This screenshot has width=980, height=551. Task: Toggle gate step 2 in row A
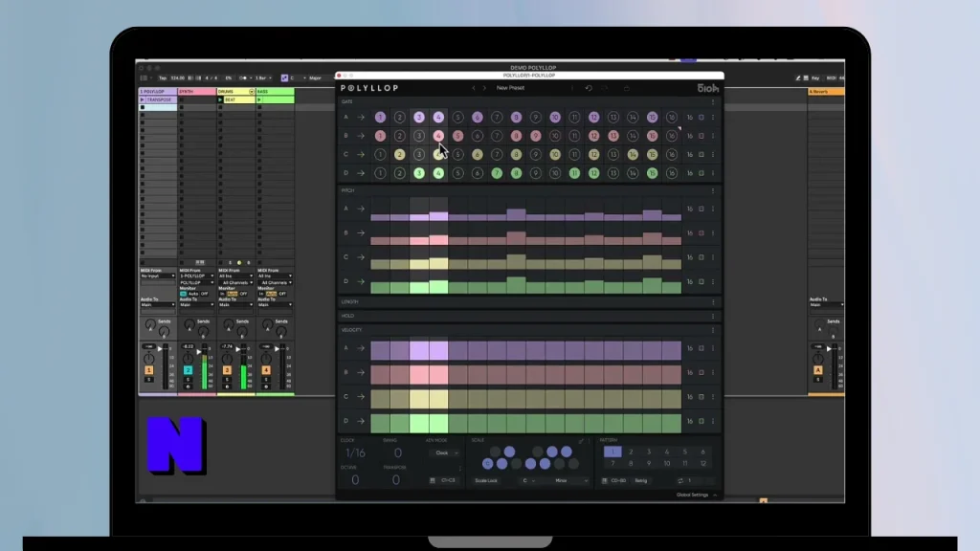pos(399,117)
